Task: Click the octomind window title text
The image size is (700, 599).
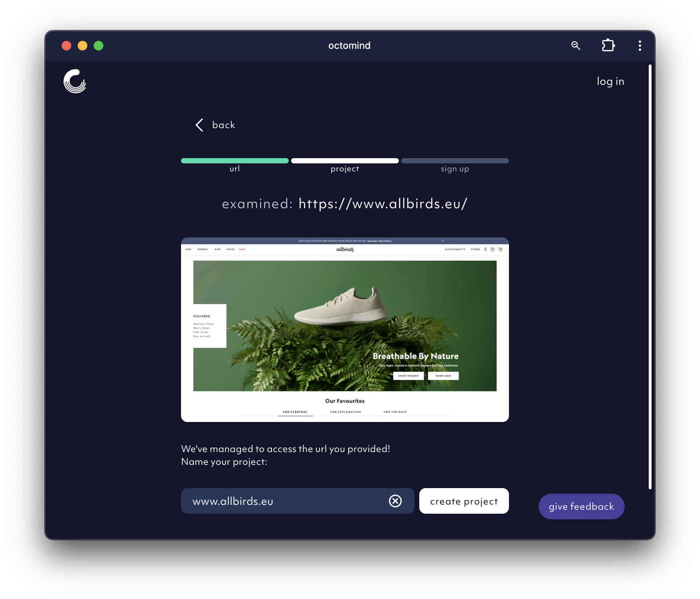Action: [x=349, y=46]
